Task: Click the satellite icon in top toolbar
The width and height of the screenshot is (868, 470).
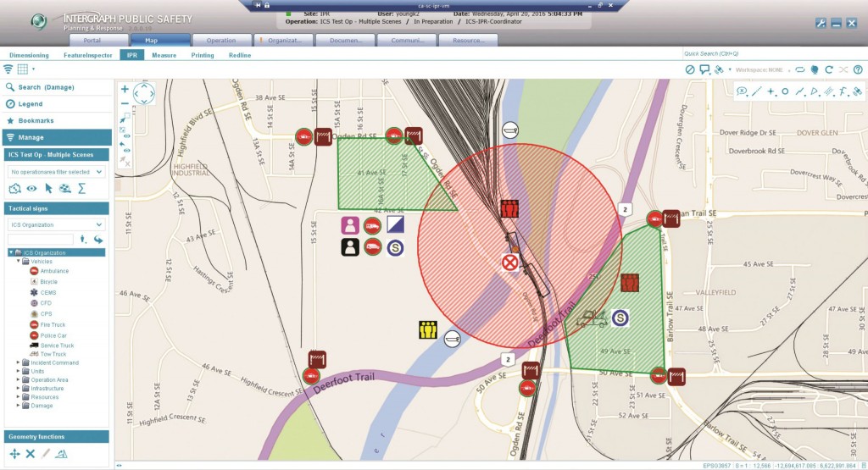Action: tap(719, 69)
